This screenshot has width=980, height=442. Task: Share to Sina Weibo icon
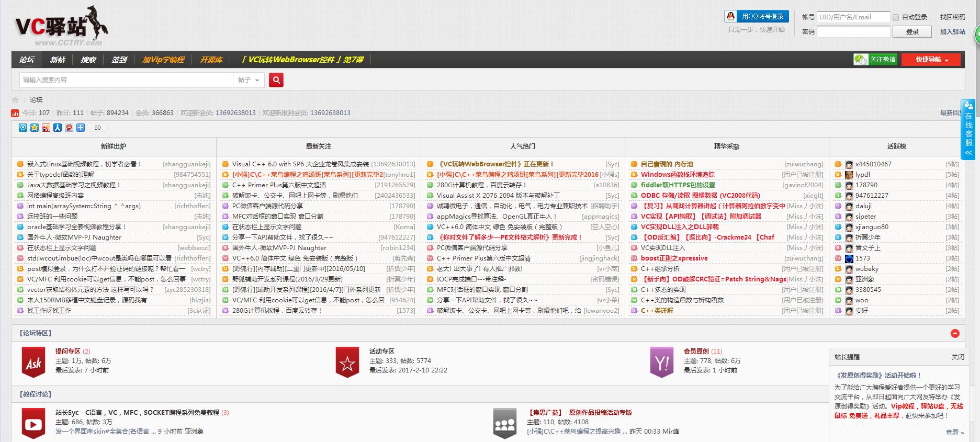pos(46,128)
